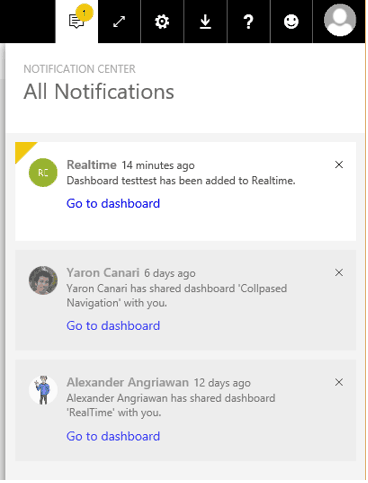Open the help question mark menu
The width and height of the screenshot is (368, 483).
(x=248, y=22)
